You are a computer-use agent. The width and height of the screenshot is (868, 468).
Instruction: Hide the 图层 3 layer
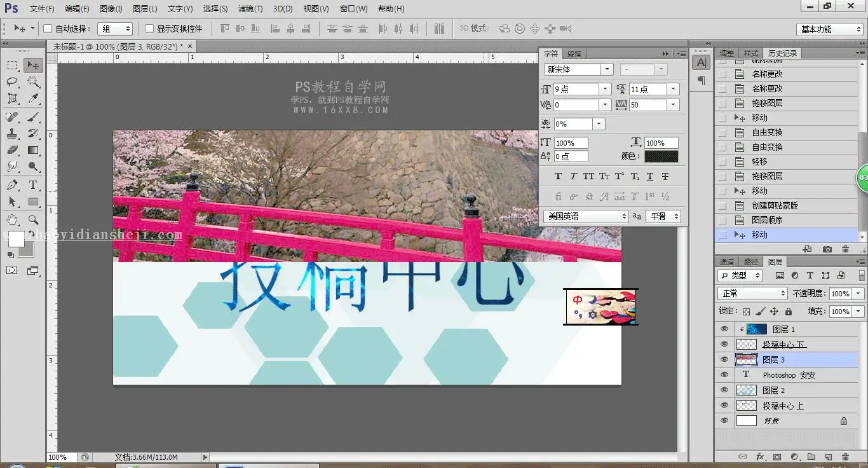point(724,360)
